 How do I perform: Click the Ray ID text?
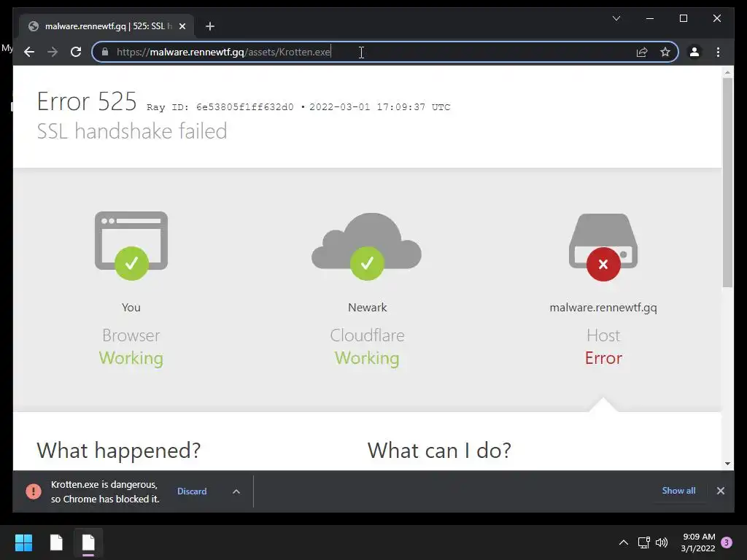pos(220,107)
